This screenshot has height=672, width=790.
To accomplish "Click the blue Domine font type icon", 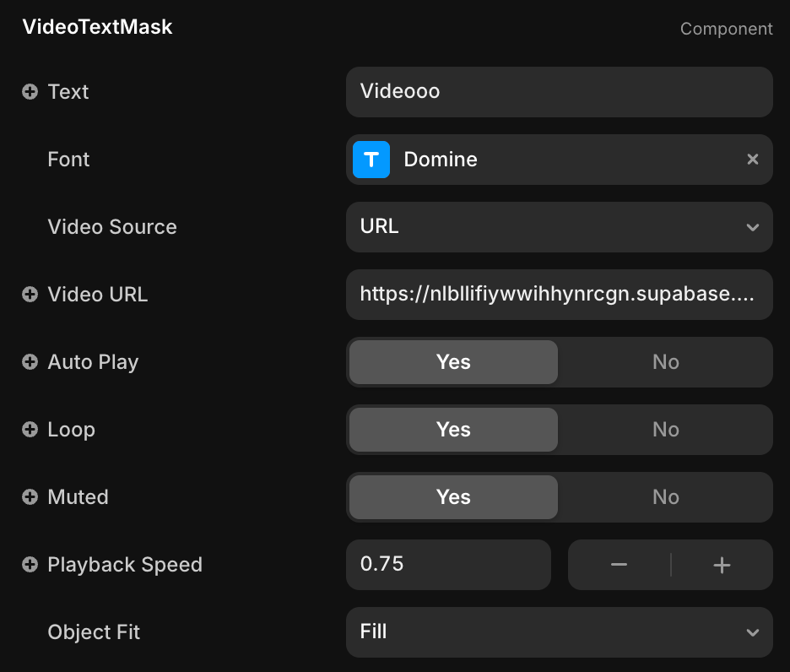I will 371,160.
